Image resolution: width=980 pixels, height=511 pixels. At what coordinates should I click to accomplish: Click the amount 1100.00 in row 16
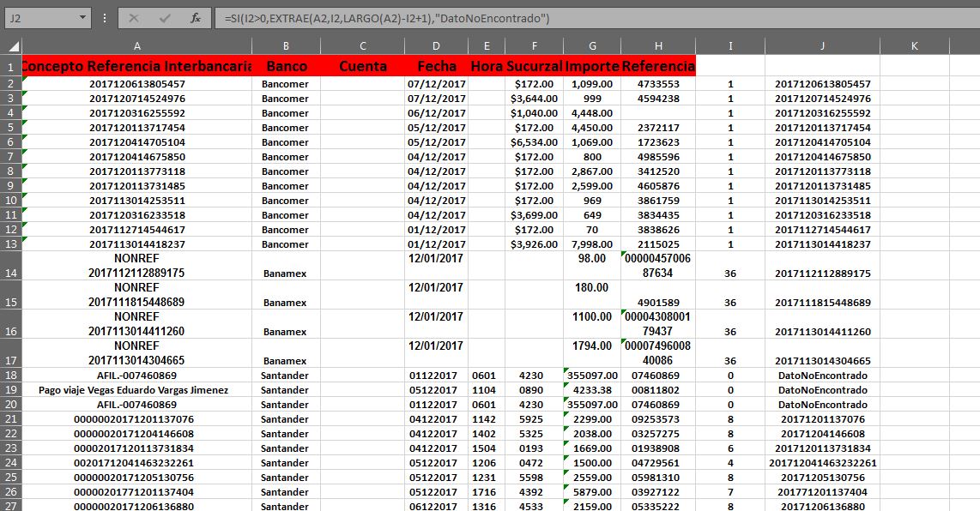click(x=592, y=324)
